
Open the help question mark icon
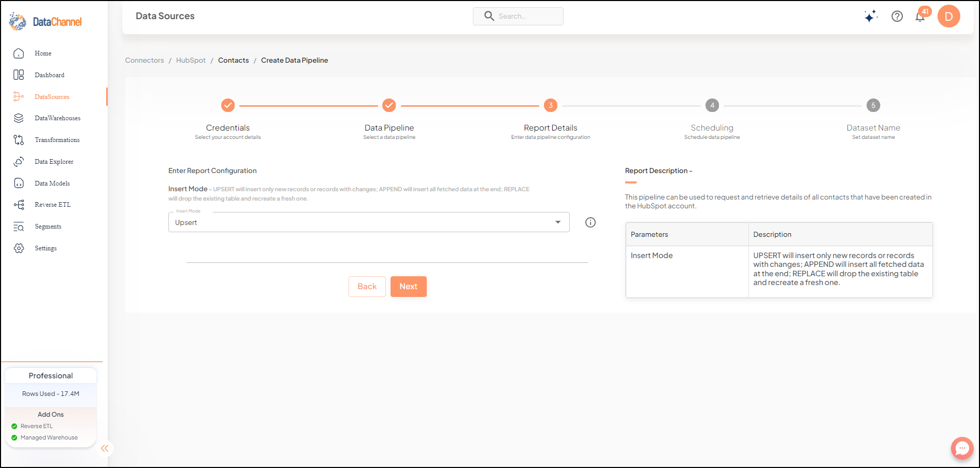tap(897, 16)
